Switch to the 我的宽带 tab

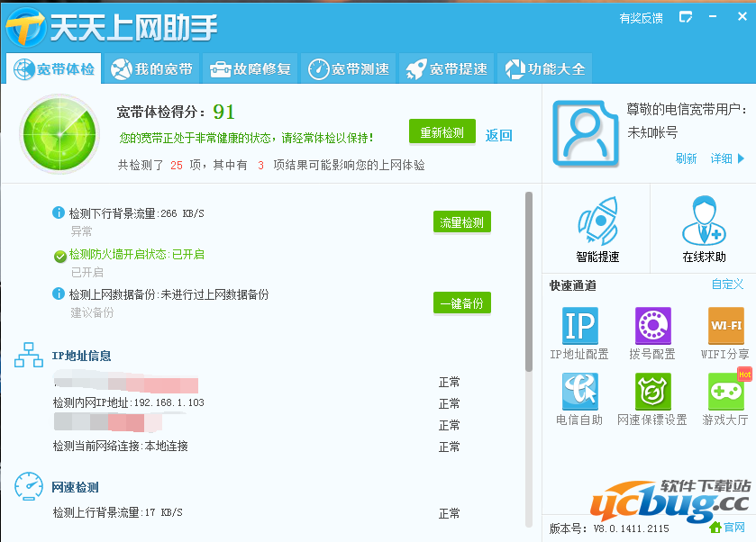click(x=151, y=68)
